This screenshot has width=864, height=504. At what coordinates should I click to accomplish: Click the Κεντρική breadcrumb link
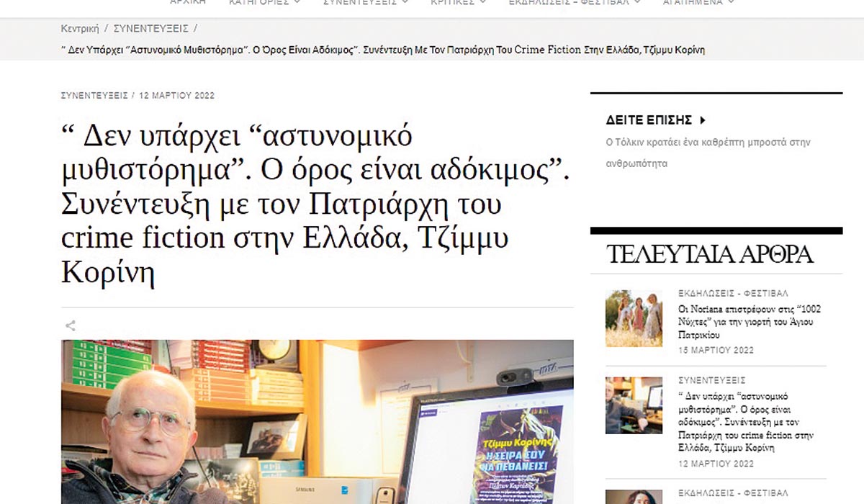pyautogui.click(x=80, y=28)
